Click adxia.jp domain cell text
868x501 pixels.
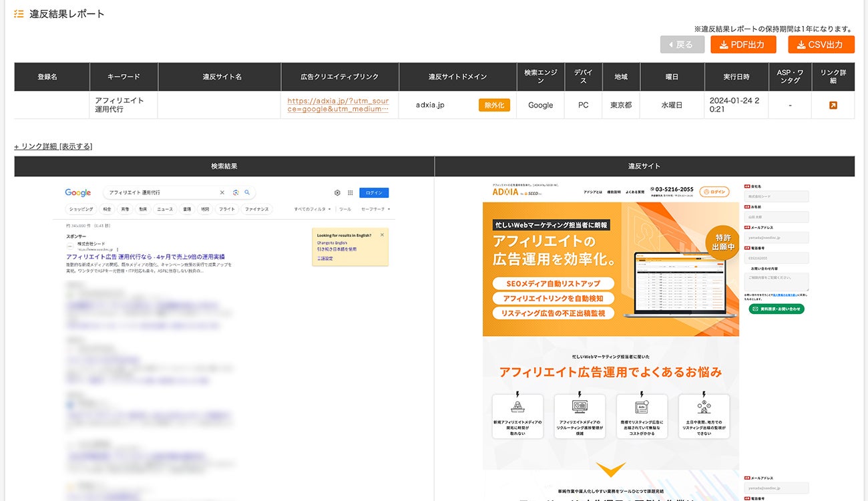430,105
